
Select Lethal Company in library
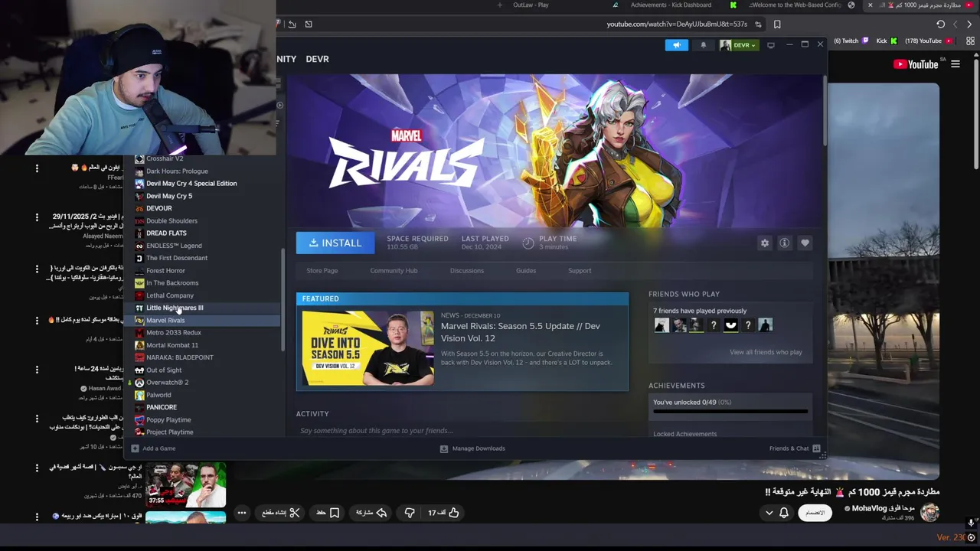(170, 295)
